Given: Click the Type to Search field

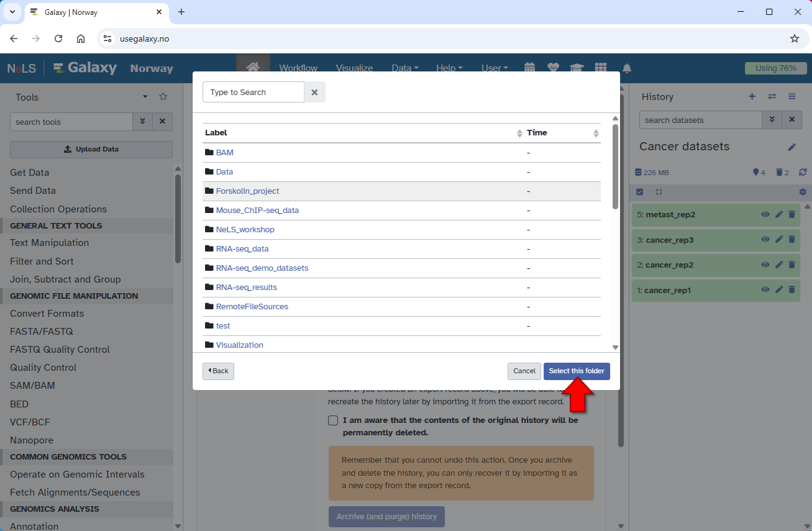Looking at the screenshot, I should pyautogui.click(x=253, y=93).
